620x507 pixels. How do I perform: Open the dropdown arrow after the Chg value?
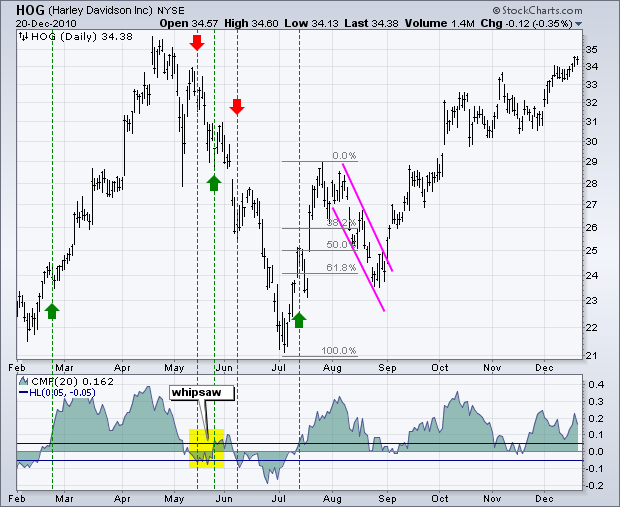tap(578, 24)
